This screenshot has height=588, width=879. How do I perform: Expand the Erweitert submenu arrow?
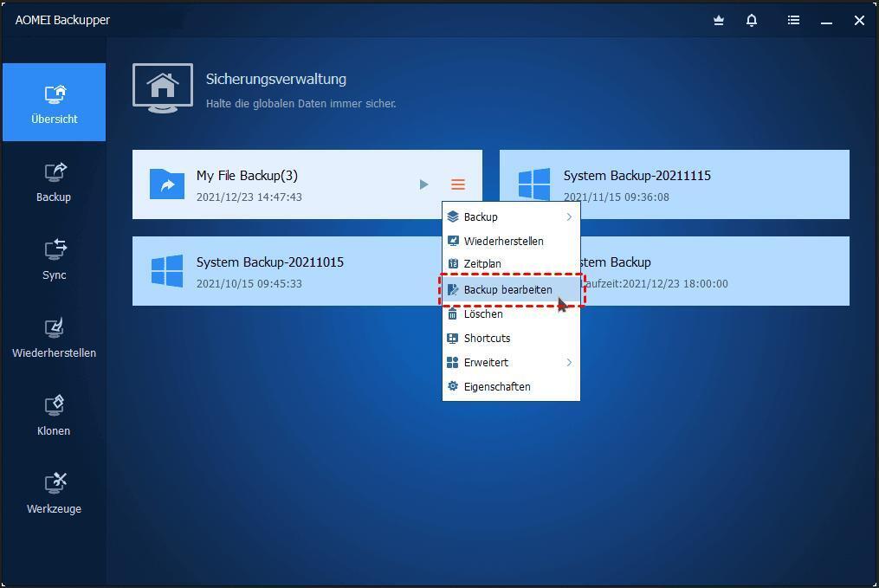569,362
